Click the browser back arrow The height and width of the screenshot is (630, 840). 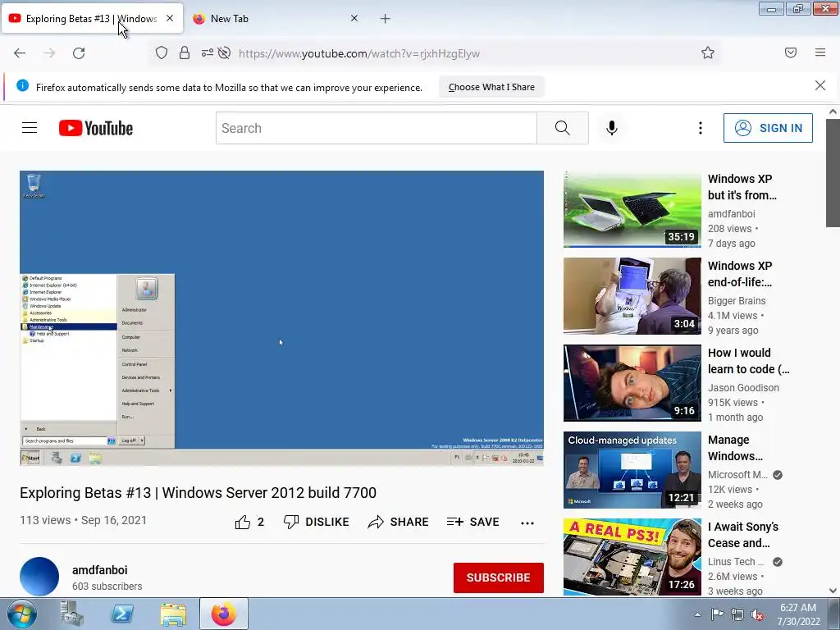20,53
